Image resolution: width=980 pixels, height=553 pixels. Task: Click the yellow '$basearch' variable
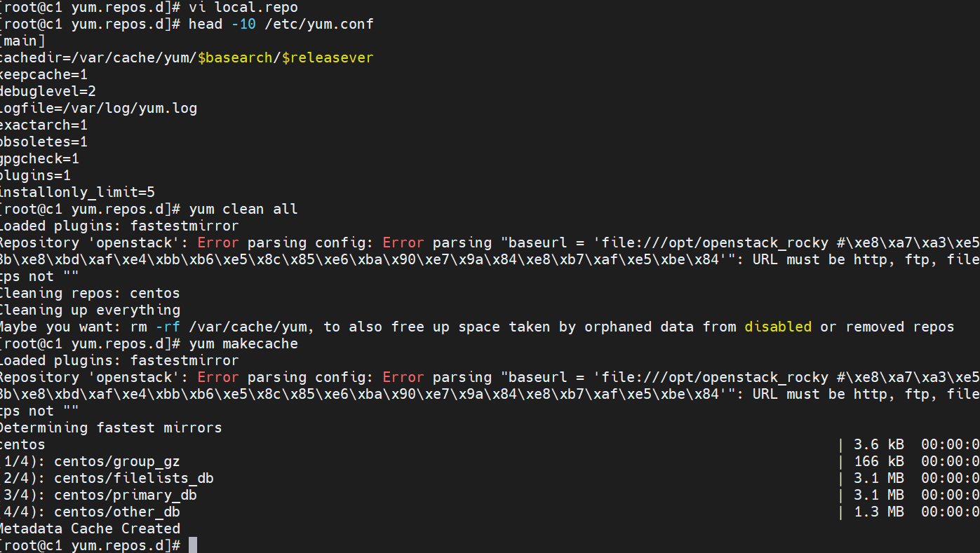(x=235, y=57)
